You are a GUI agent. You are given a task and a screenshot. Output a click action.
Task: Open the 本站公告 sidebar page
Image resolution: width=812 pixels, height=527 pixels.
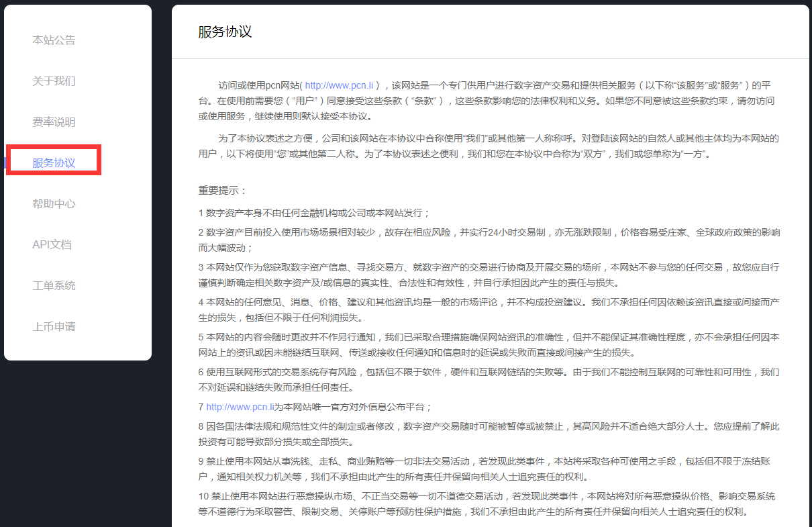54,40
